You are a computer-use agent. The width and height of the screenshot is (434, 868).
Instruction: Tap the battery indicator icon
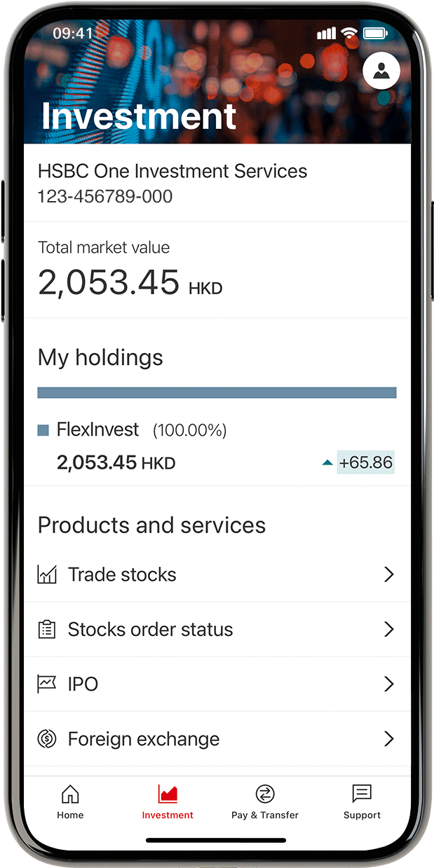(376, 33)
